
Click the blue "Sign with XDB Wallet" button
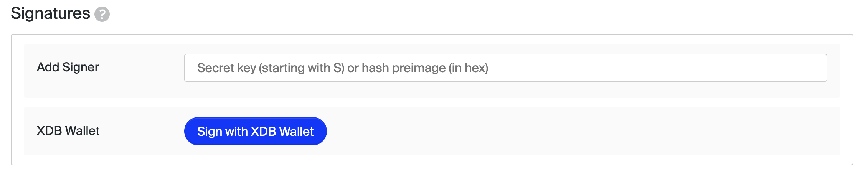click(x=255, y=131)
